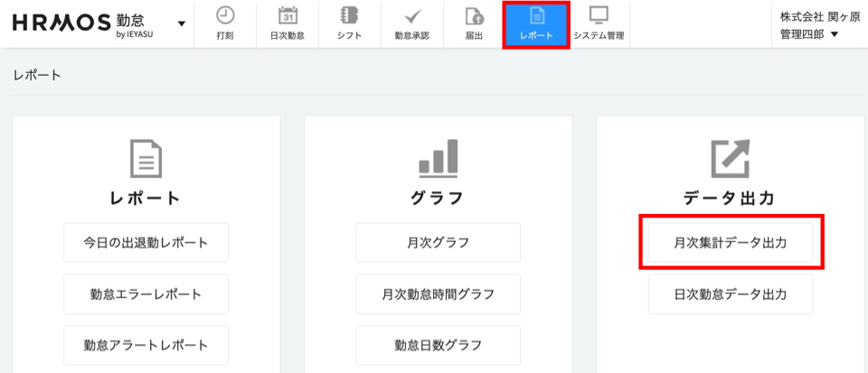The height and width of the screenshot is (373, 868).
Task: Click the 今日の出退勤レポート button
Action: (x=146, y=243)
